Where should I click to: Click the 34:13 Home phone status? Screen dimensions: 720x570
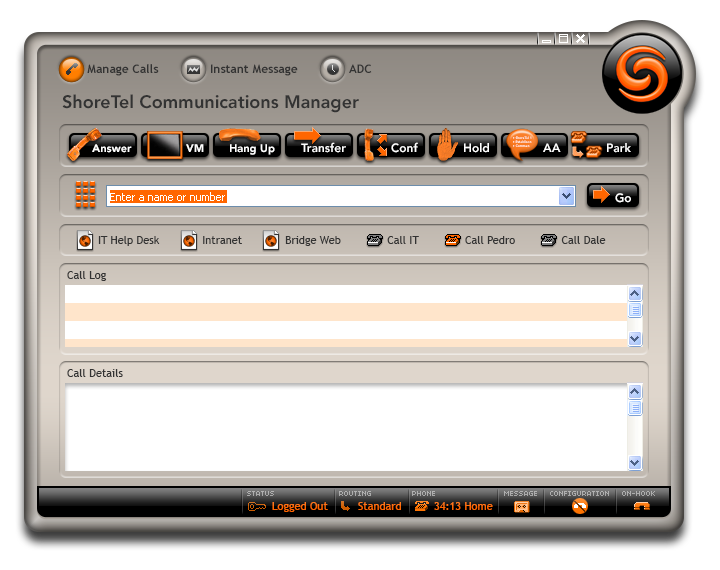(x=453, y=506)
